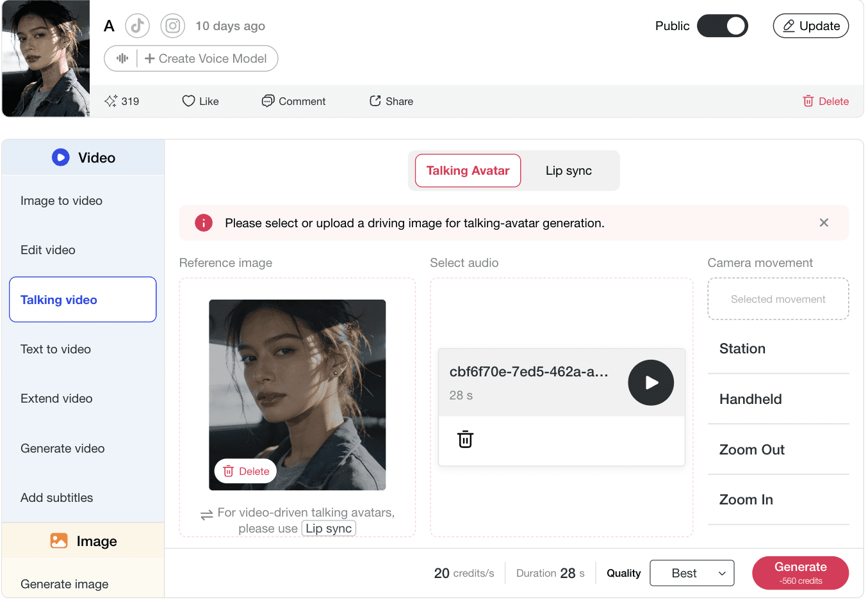
Task: Click the reference image thumbnail
Action: [x=297, y=395]
